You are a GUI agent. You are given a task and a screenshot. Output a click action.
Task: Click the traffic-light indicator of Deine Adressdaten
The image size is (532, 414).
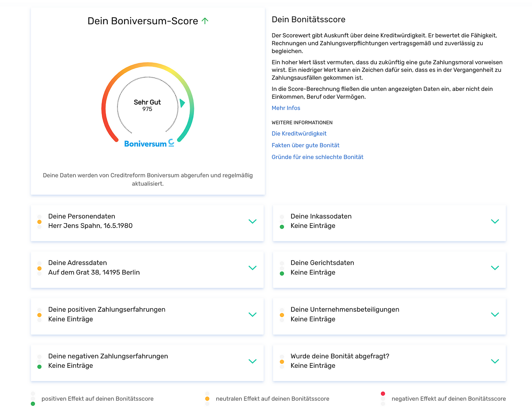40,268
